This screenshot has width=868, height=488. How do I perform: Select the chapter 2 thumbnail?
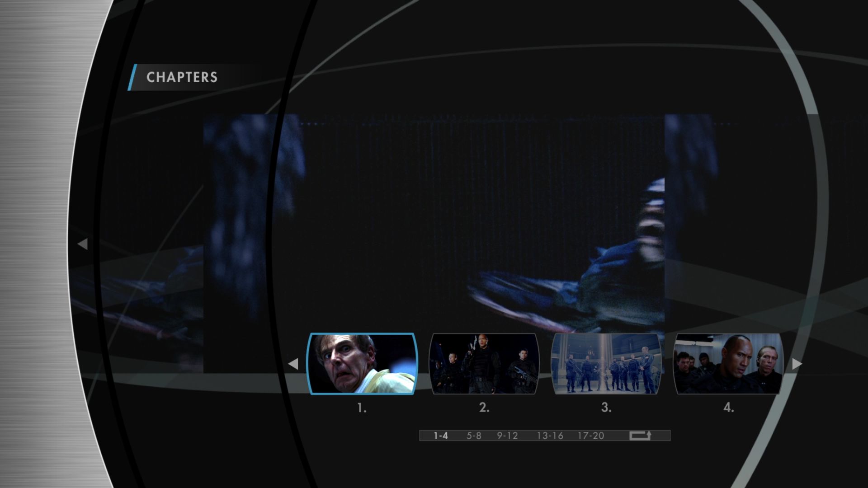[484, 364]
